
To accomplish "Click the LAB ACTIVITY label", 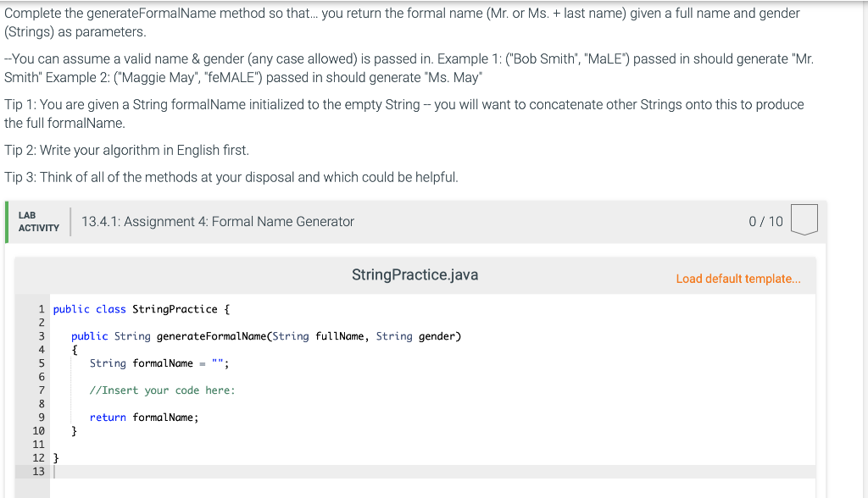I will tap(38, 221).
